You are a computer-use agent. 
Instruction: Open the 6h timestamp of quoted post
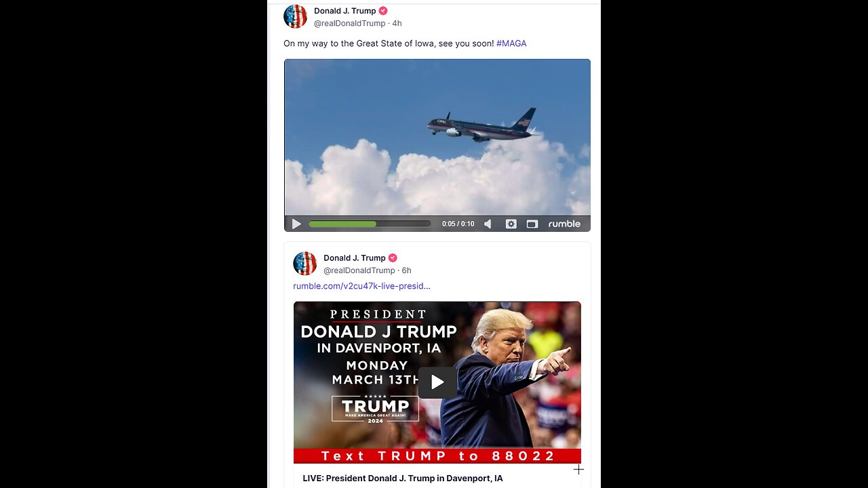coord(406,270)
